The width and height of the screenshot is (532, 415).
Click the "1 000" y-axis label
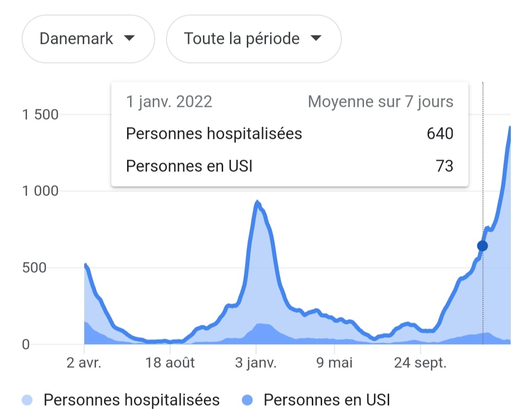point(40,191)
